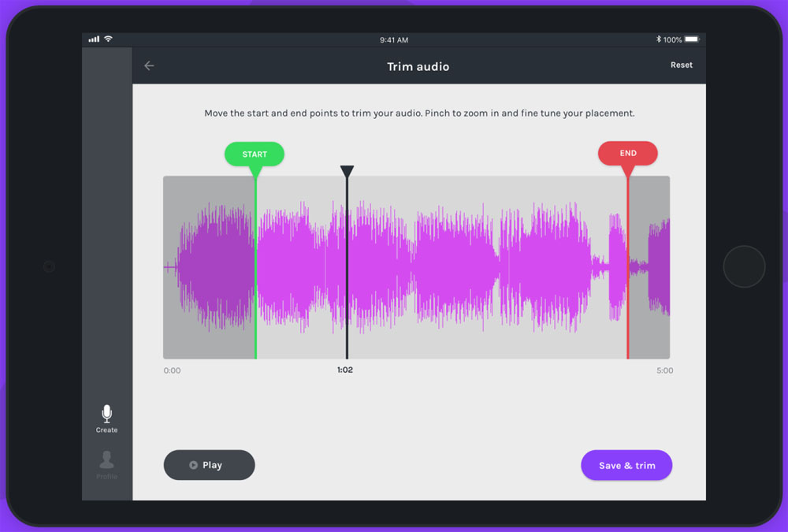Click the dimmed waveform before the START marker
Image resolution: width=788 pixels, height=532 pixels.
click(209, 268)
